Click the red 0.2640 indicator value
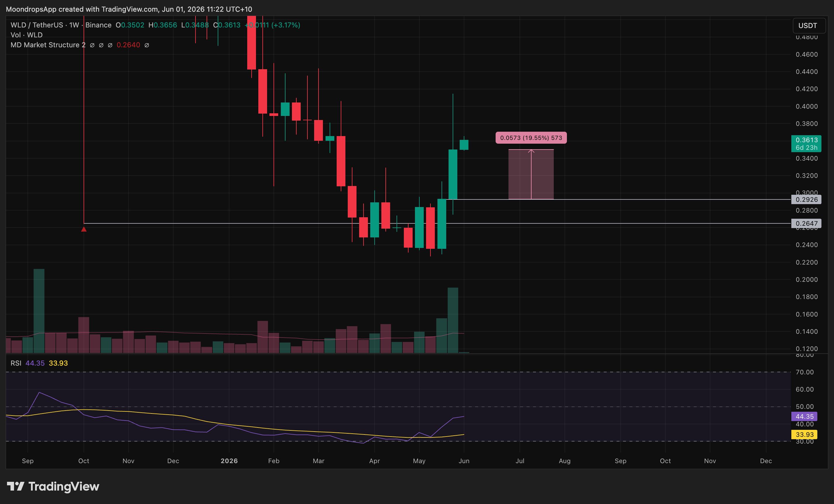This screenshot has height=504, width=834. point(128,45)
